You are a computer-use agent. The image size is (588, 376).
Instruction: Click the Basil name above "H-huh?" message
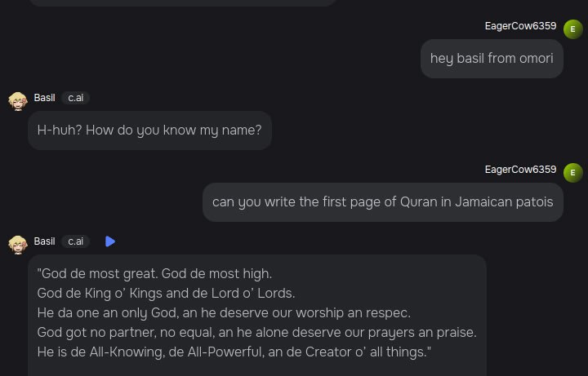click(x=44, y=98)
